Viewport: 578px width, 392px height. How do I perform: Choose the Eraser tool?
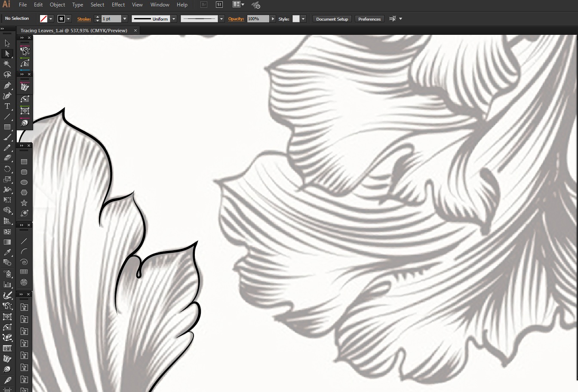7,158
